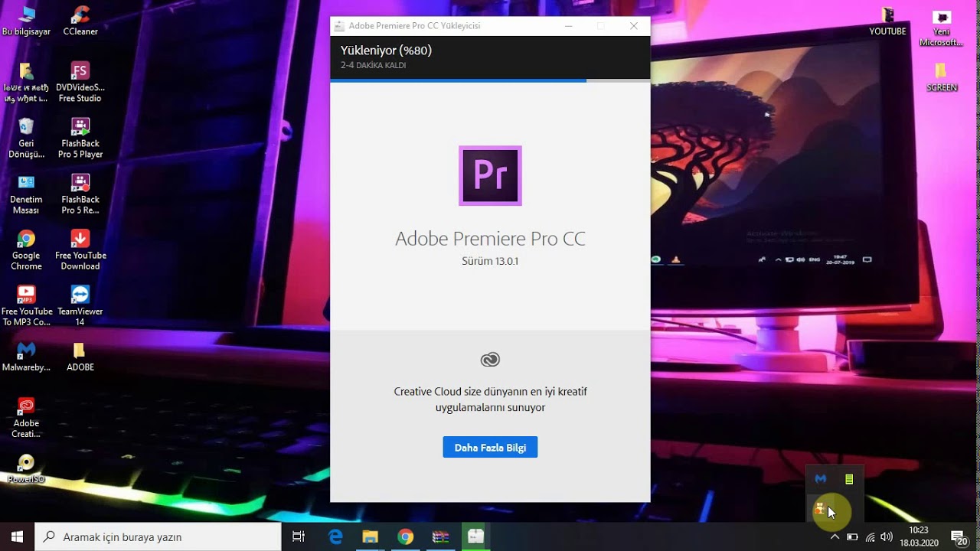Open Denetim Masası control panel icon
This screenshot has height=551, width=980.
tap(26, 194)
